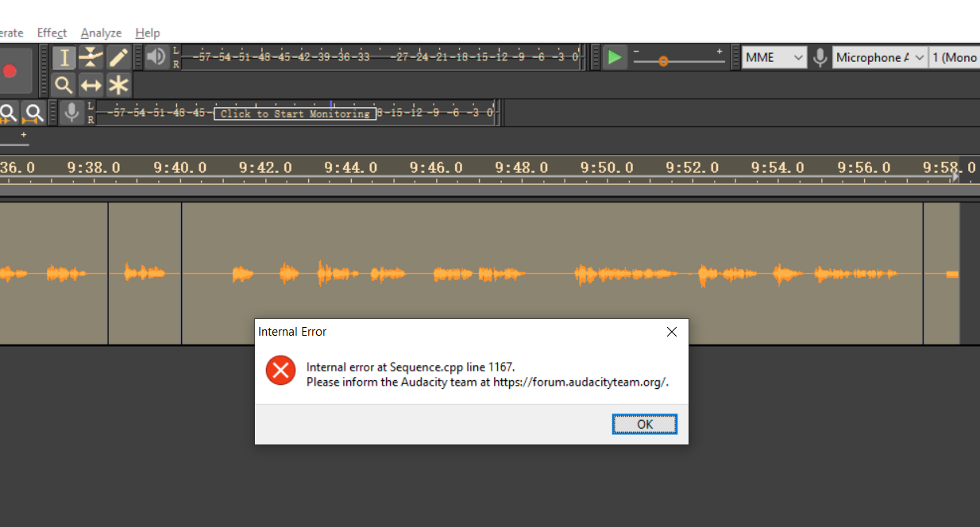Select the Zoom magnifier tool
Image resolution: width=980 pixels, height=527 pixels.
64,85
